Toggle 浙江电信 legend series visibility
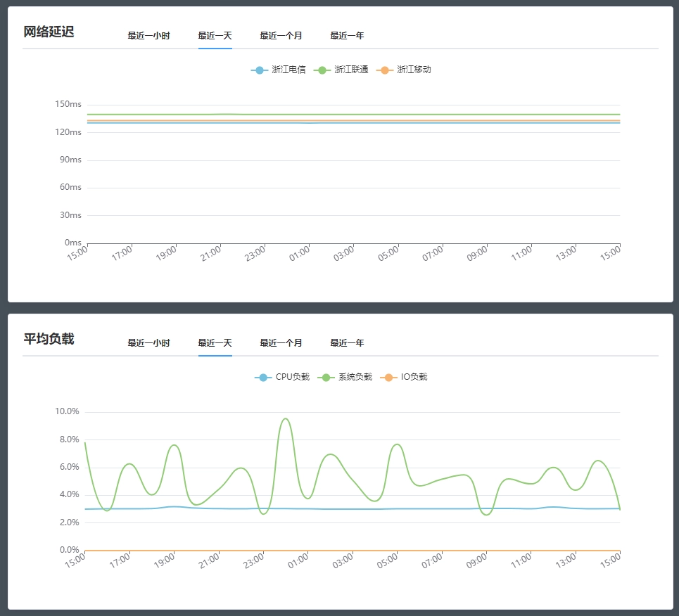The width and height of the screenshot is (679, 616). [x=278, y=70]
